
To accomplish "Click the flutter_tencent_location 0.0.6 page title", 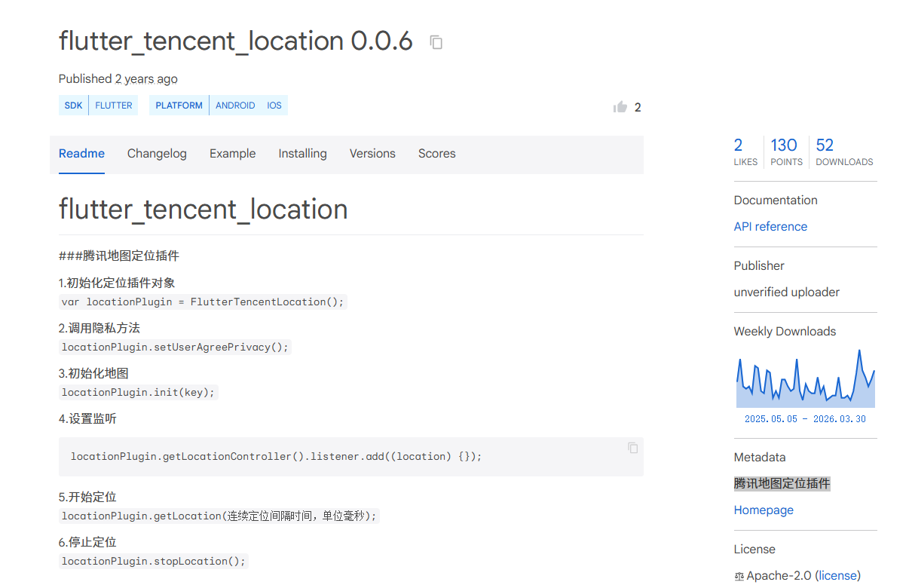I will coord(236,41).
